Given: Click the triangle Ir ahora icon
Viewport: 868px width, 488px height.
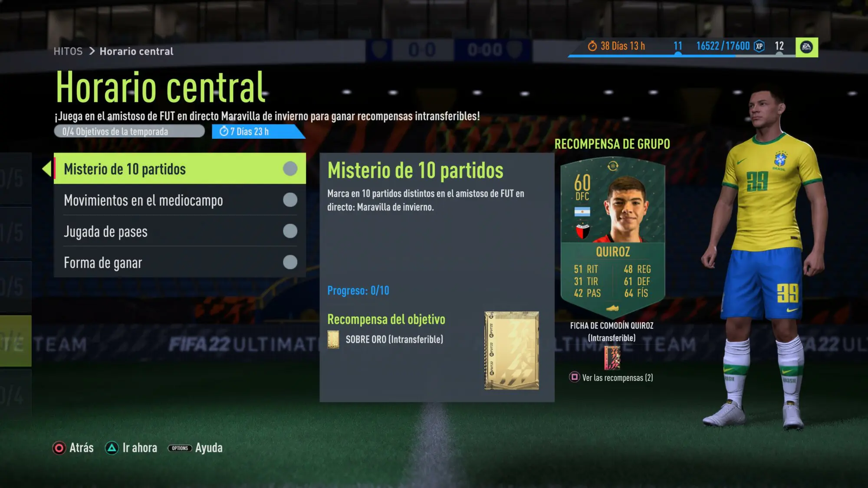Looking at the screenshot, I should (x=112, y=448).
